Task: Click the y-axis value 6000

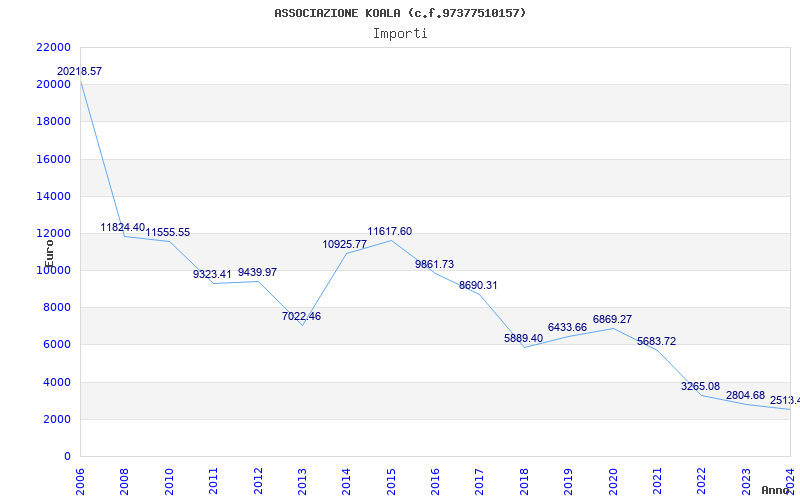Action: [57, 345]
